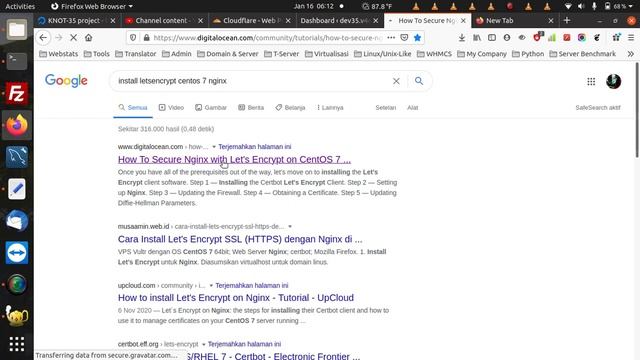Viewport: 640px width, 360px height.
Task: Click the address bar URL field
Action: [268, 38]
